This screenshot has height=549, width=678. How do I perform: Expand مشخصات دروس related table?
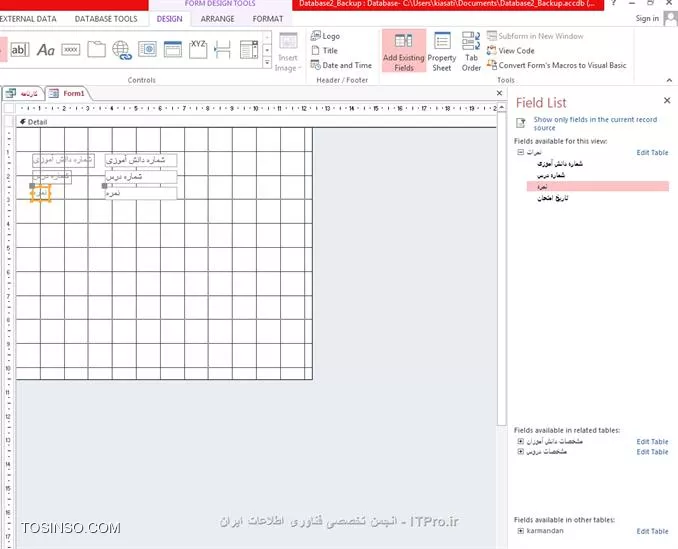521,451
